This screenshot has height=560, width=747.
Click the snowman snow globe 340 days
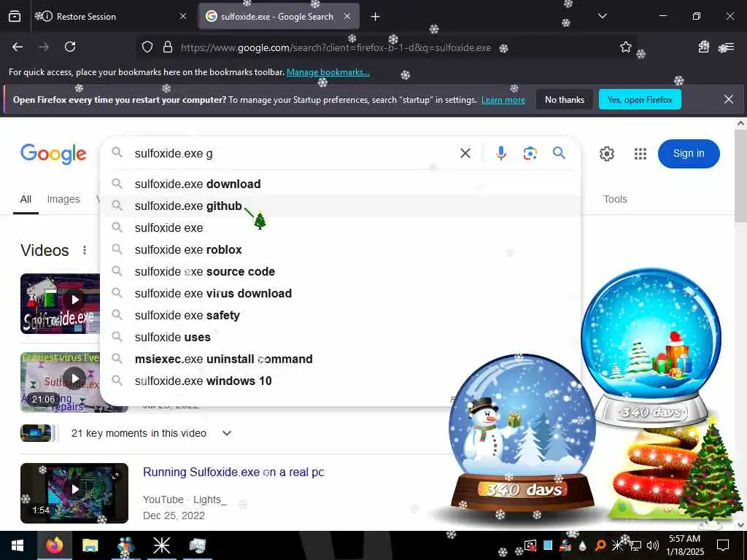point(522,433)
